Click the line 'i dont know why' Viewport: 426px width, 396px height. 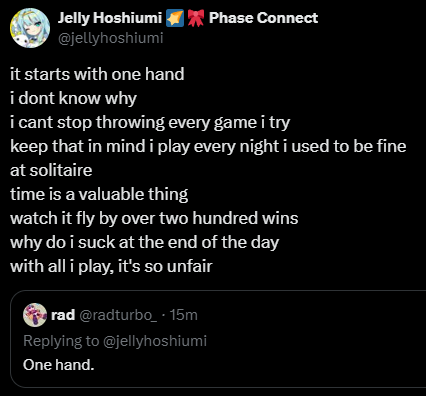click(x=73, y=98)
